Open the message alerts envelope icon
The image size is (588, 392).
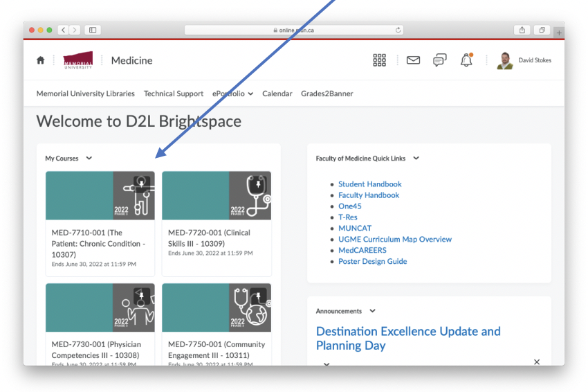pos(413,60)
